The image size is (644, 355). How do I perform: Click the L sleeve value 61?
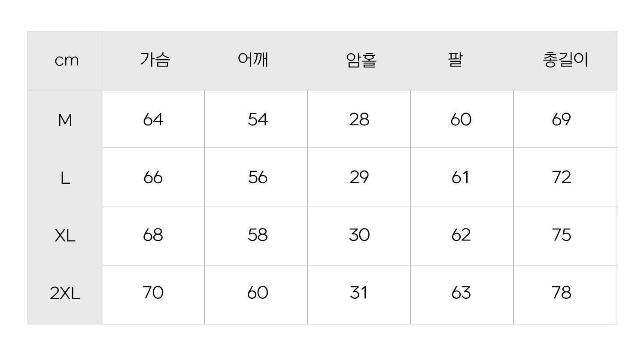(x=460, y=177)
